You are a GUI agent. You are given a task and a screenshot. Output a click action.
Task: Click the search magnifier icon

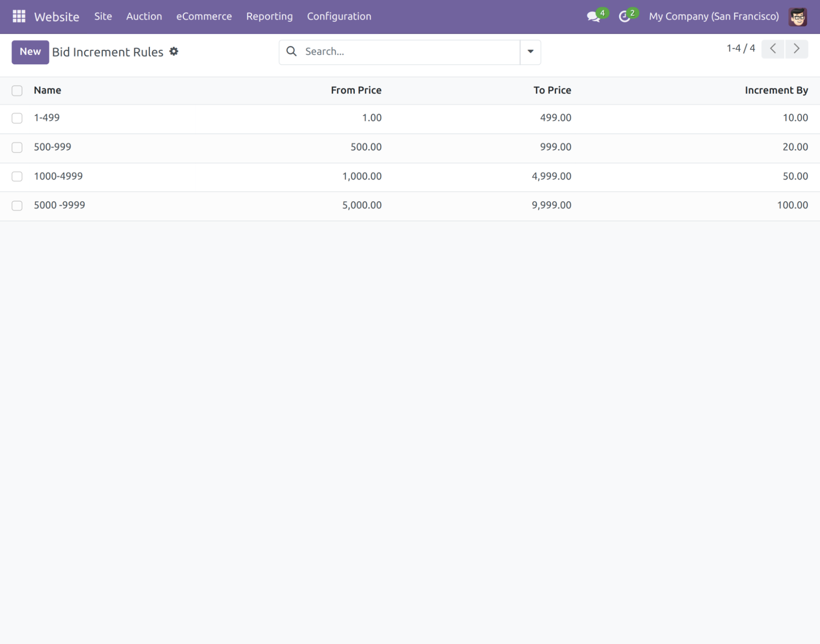point(291,51)
